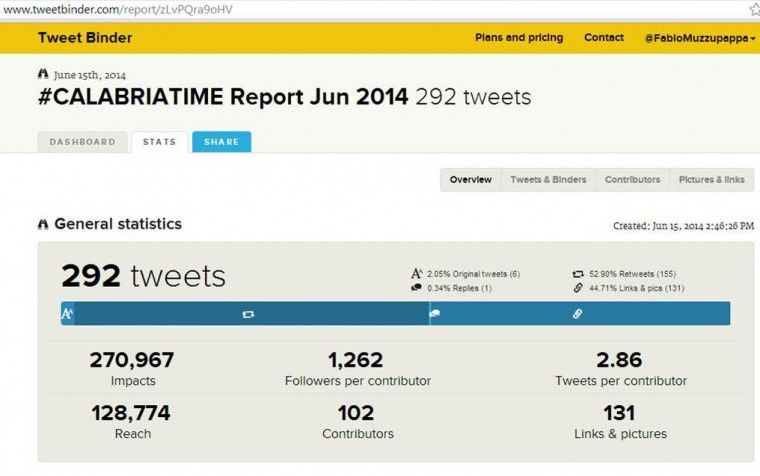
Task: Click the retweet icon beside Retweets percentage
Action: click(x=578, y=274)
